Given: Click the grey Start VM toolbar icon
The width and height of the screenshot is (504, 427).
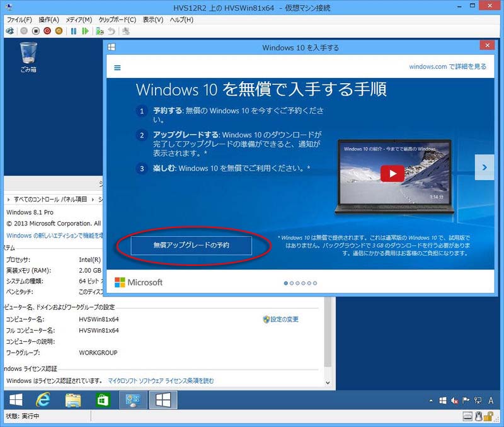Looking at the screenshot, I should click(x=24, y=31).
